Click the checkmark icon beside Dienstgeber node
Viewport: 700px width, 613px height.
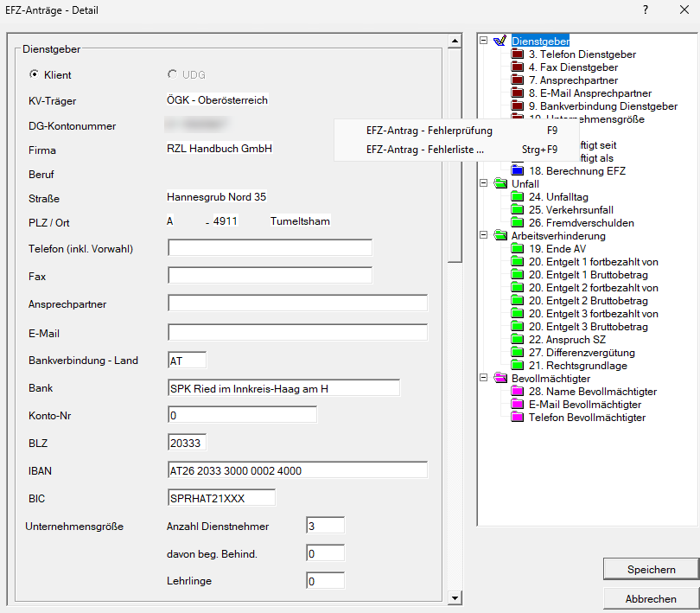(500, 42)
